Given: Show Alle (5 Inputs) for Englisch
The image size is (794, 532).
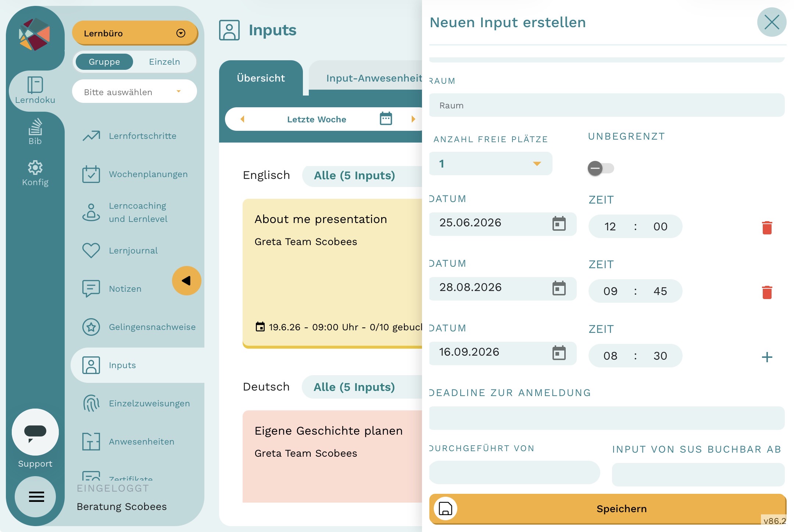Looking at the screenshot, I should pos(354,175).
